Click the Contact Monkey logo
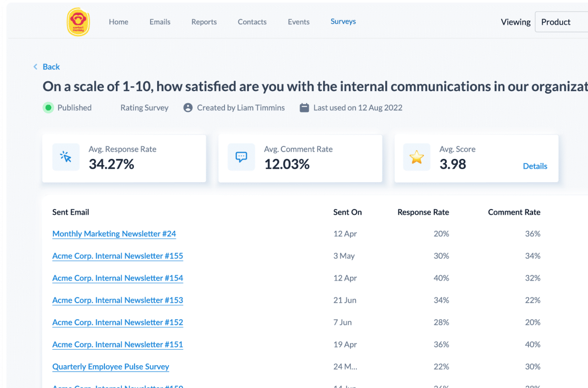This screenshot has width=588, height=388. (78, 22)
